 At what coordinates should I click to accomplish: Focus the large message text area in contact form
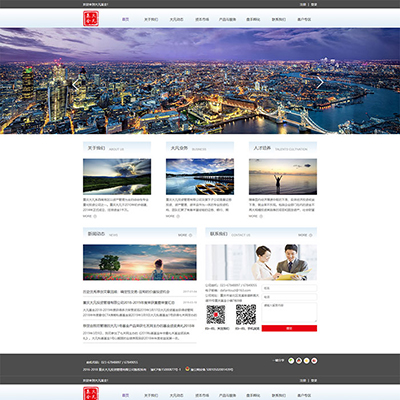tap(289, 312)
